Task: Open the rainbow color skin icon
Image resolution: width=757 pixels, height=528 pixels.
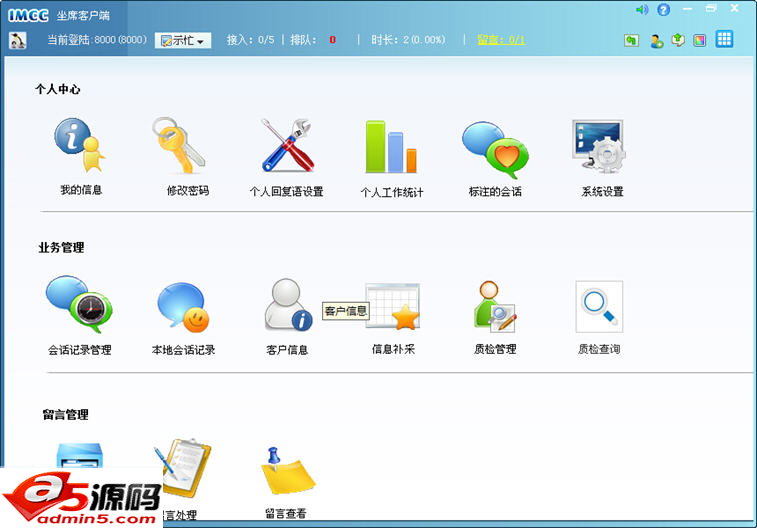Action: pos(700,41)
